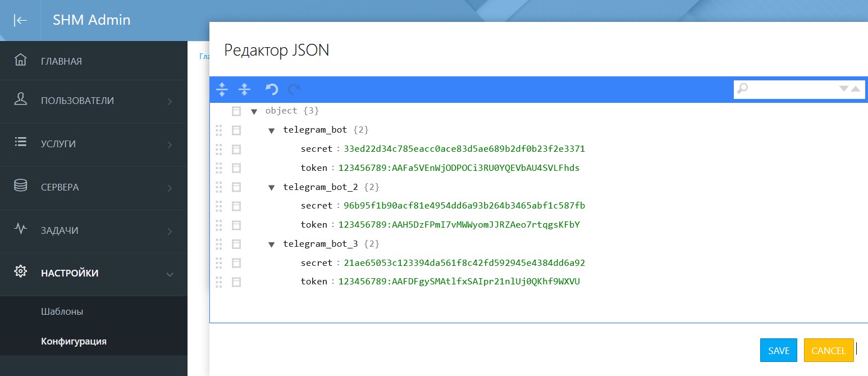Open the Шаблоны settings page

point(62,311)
